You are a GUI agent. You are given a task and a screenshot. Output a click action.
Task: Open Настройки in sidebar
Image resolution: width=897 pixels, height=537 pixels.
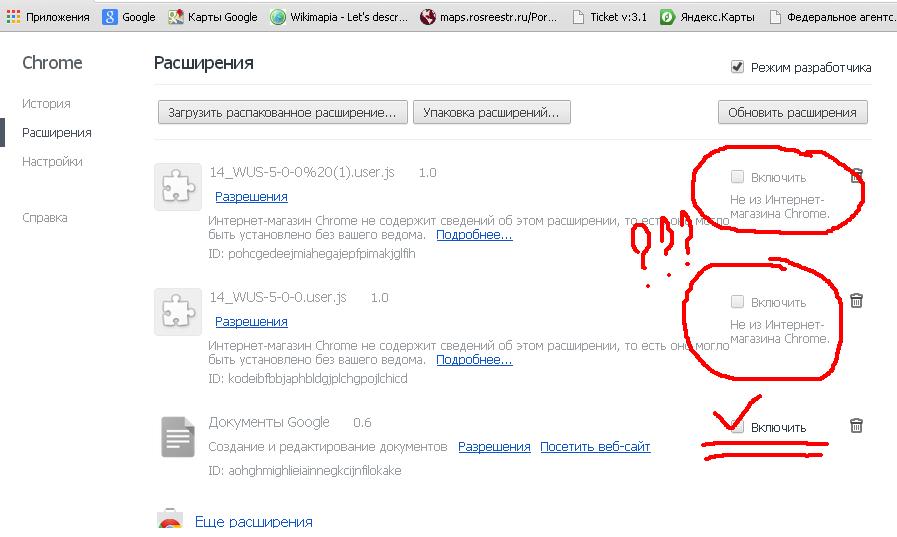(52, 162)
